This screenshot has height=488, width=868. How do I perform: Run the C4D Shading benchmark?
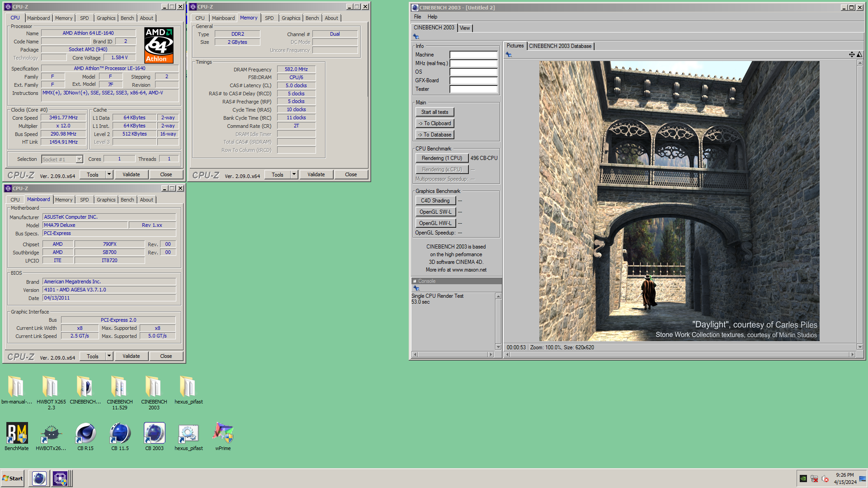tap(435, 201)
